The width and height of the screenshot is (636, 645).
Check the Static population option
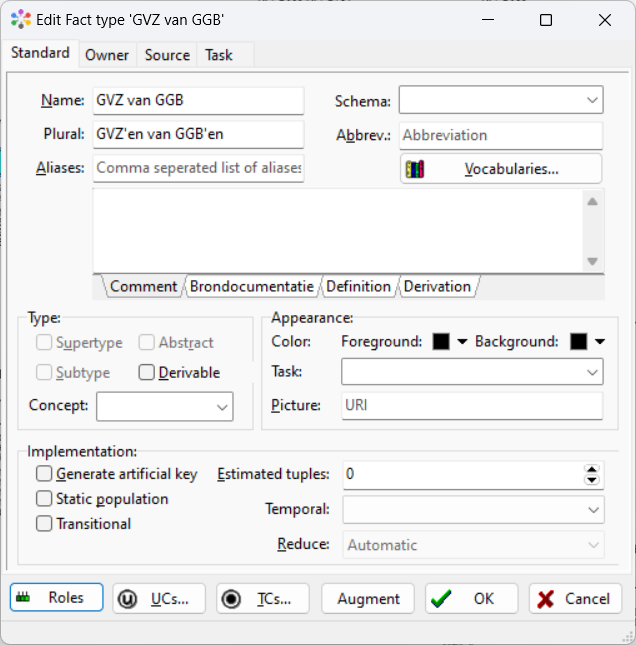tap(44, 499)
